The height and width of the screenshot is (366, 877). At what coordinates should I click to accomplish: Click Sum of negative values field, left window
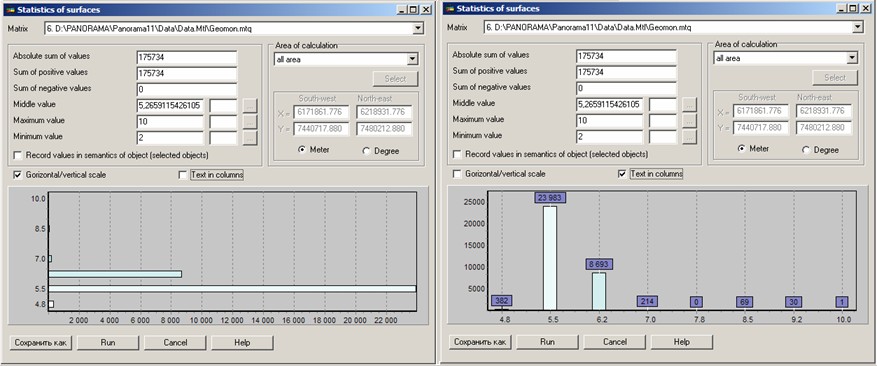(x=187, y=90)
